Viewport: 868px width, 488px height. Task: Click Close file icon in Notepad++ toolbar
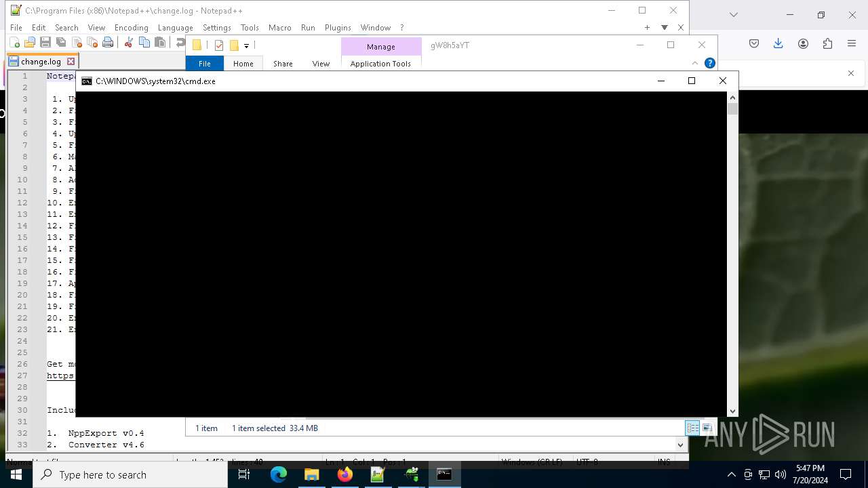click(x=77, y=43)
